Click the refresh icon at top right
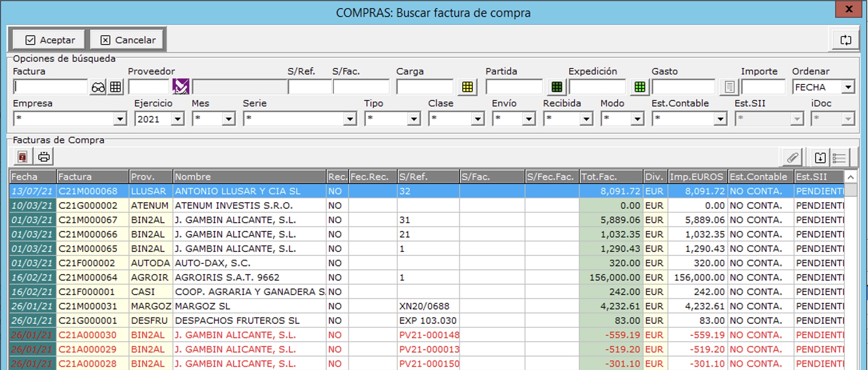The height and width of the screenshot is (370, 868). (845, 40)
